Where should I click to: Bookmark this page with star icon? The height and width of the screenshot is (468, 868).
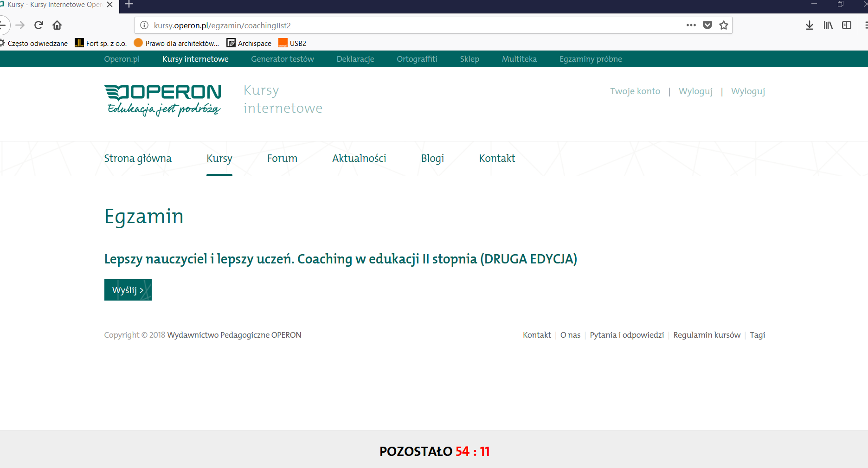[724, 25]
